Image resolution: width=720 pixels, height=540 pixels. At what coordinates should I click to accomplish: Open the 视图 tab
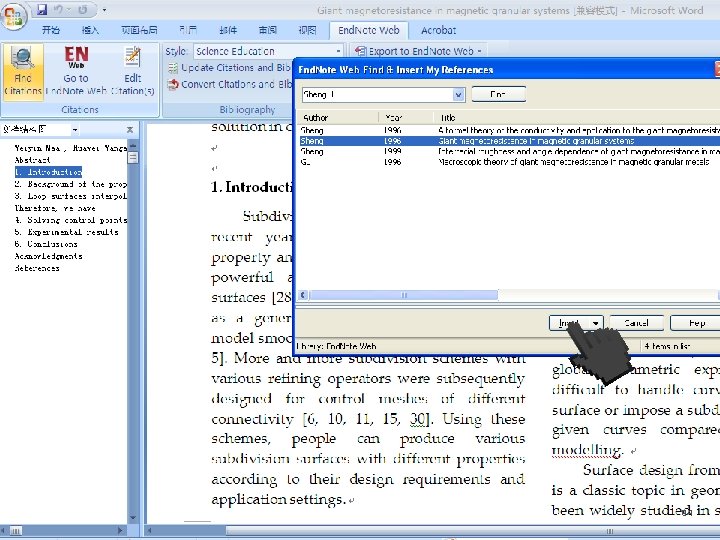(307, 30)
